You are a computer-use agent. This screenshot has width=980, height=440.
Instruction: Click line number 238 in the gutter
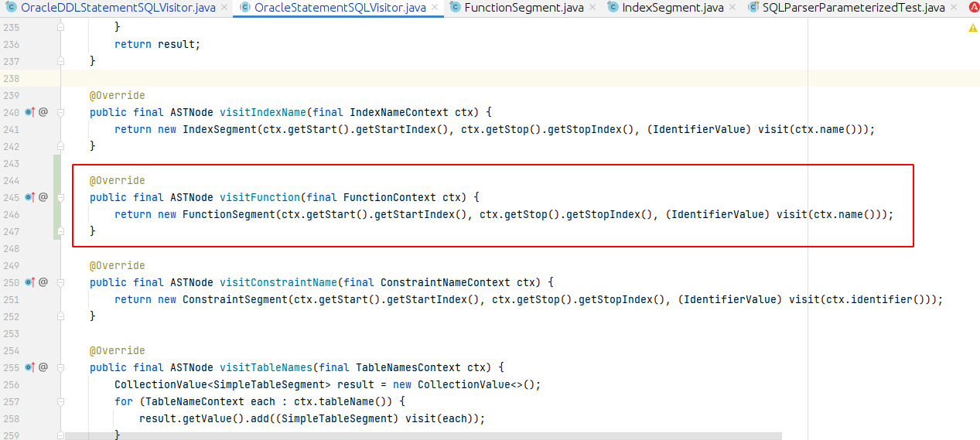coord(11,78)
